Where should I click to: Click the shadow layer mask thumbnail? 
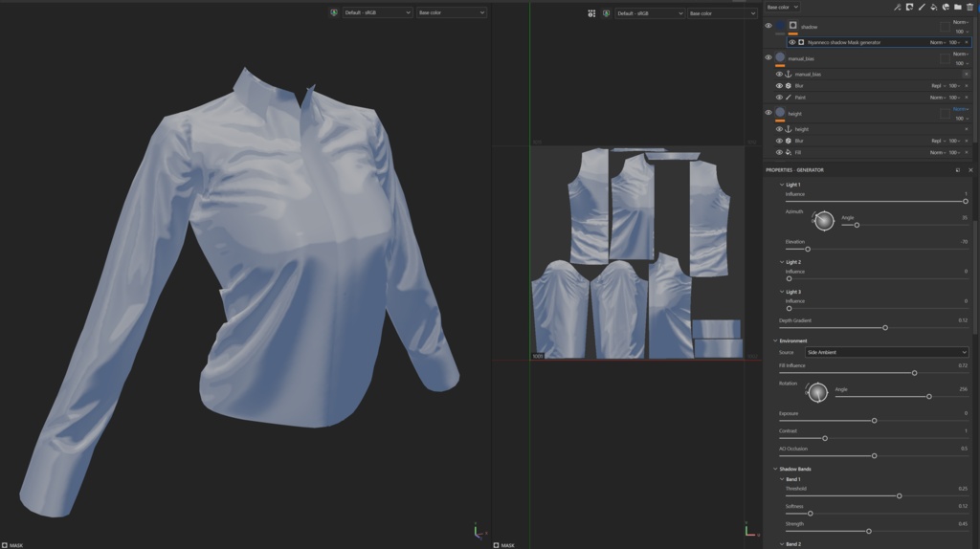(793, 26)
